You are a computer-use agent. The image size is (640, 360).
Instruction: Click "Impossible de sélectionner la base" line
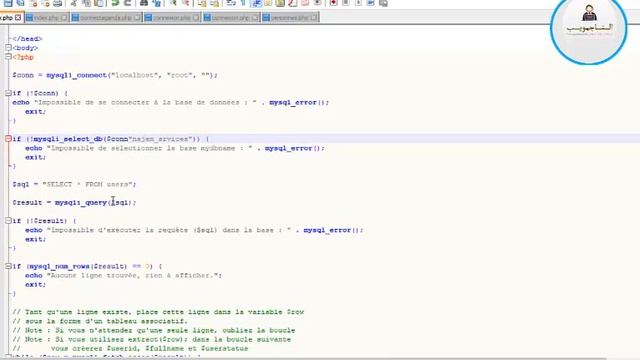tap(175, 148)
